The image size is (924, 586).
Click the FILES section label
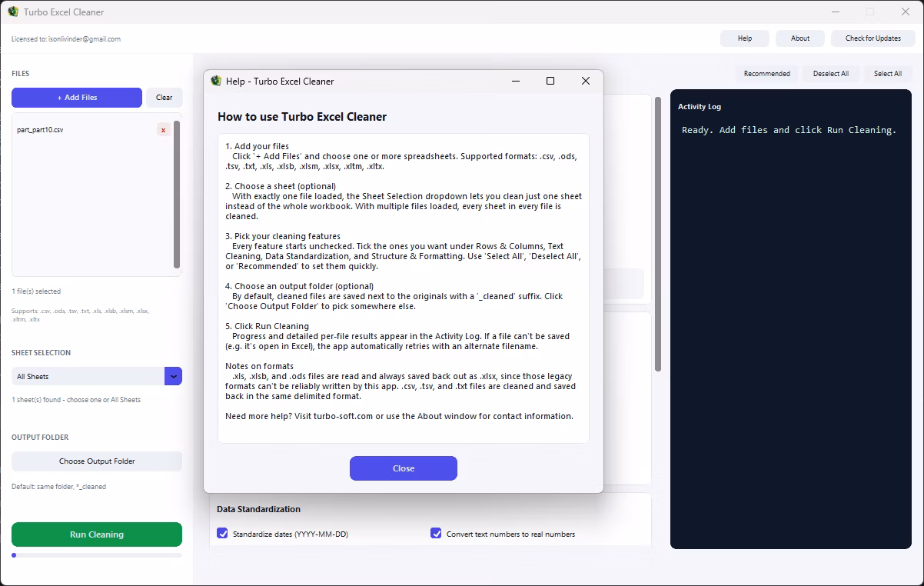click(21, 74)
